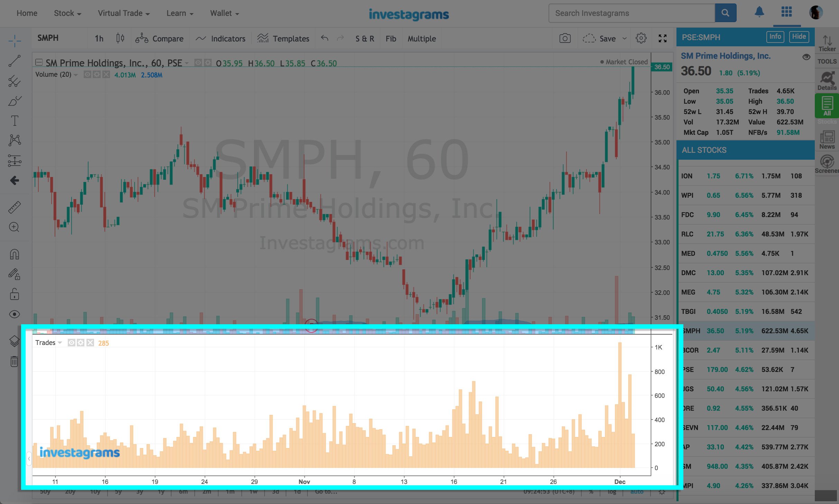Toggle visibility of the Trades indicator
The height and width of the screenshot is (504, 839).
pos(71,343)
